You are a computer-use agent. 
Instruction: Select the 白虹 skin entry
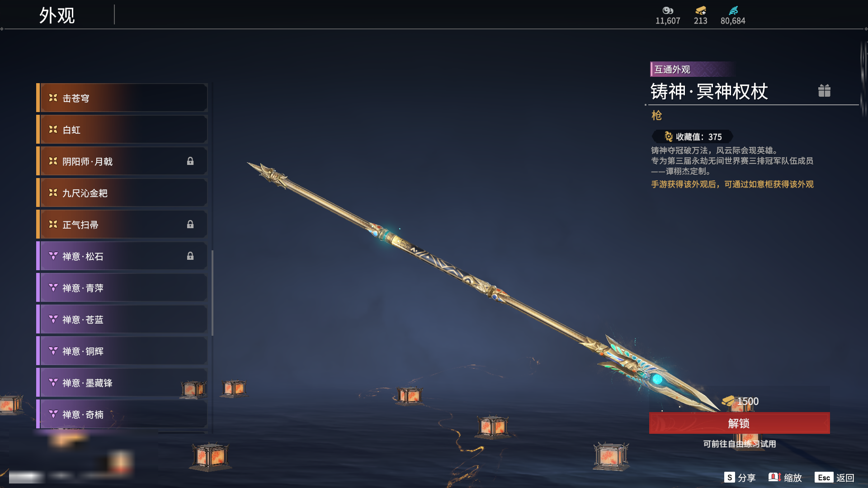(x=122, y=130)
